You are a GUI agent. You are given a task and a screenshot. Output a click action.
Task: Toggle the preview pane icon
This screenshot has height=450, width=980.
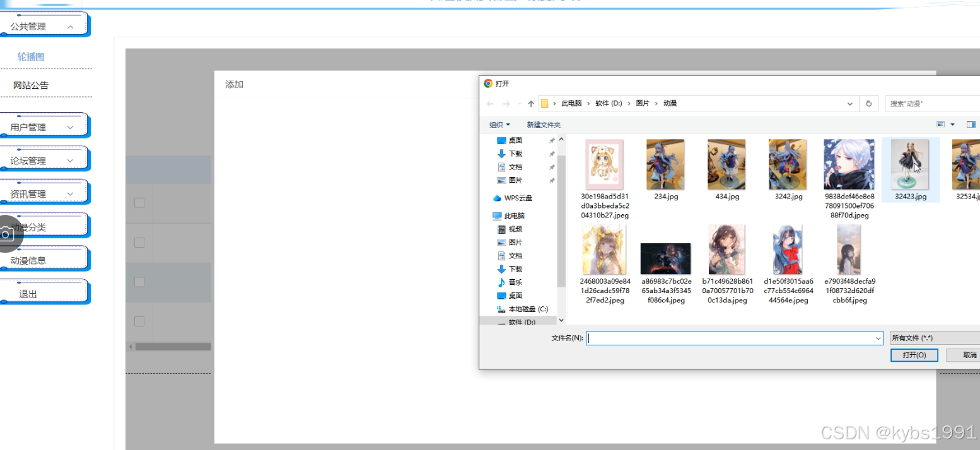click(x=971, y=125)
